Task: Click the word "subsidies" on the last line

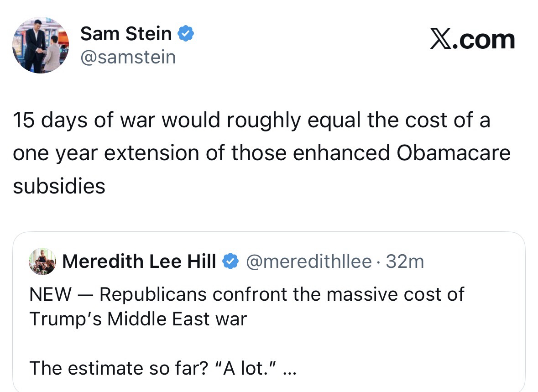Action: 59,186
